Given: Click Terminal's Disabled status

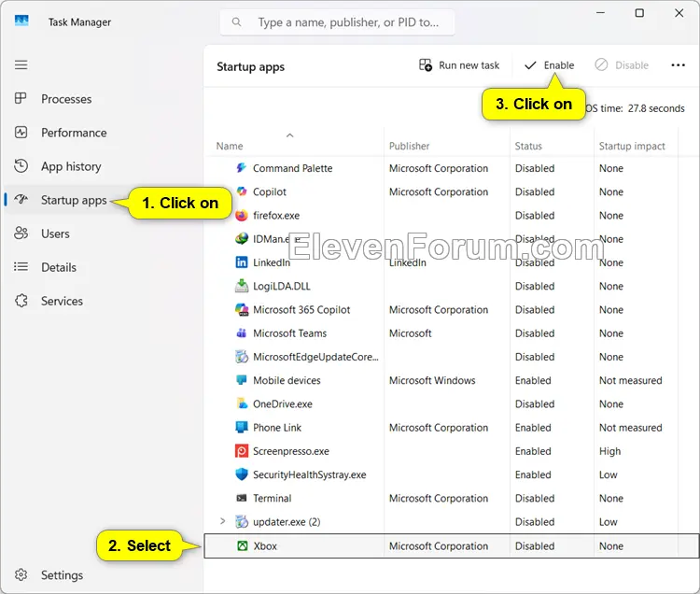Looking at the screenshot, I should pyautogui.click(x=535, y=498).
